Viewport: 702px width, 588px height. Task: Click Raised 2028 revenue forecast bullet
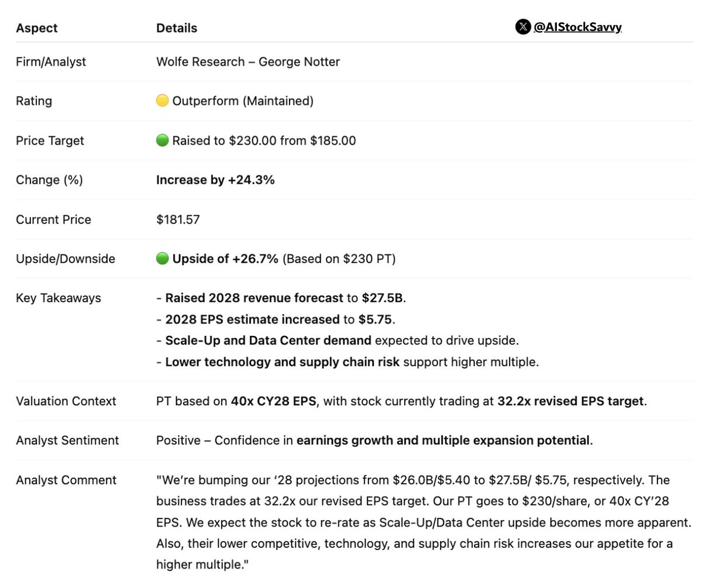pyautogui.click(x=281, y=298)
